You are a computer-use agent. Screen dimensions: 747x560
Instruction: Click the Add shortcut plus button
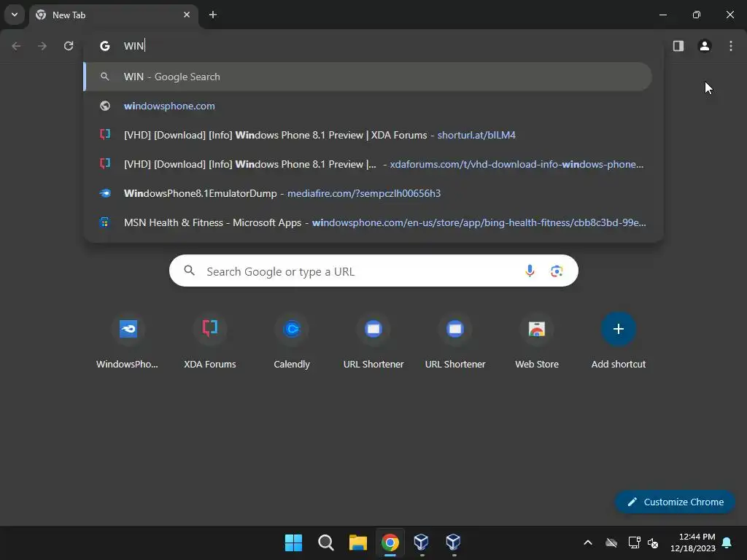(x=619, y=329)
